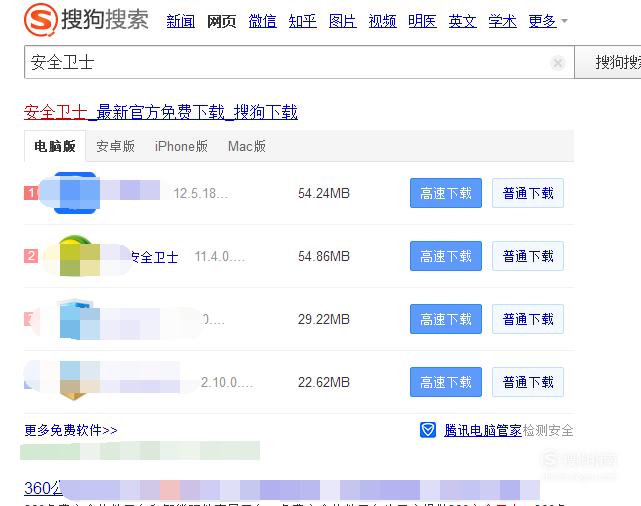This screenshot has height=506, width=641.
Task: Click 普通下载 for the 54.86MB item
Action: click(x=528, y=256)
